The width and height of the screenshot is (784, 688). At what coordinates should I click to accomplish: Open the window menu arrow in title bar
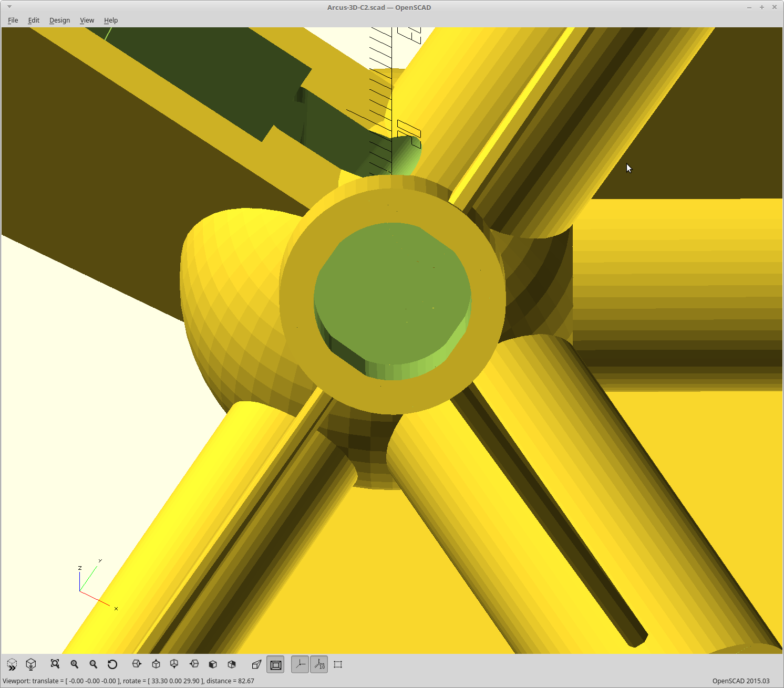(x=9, y=7)
